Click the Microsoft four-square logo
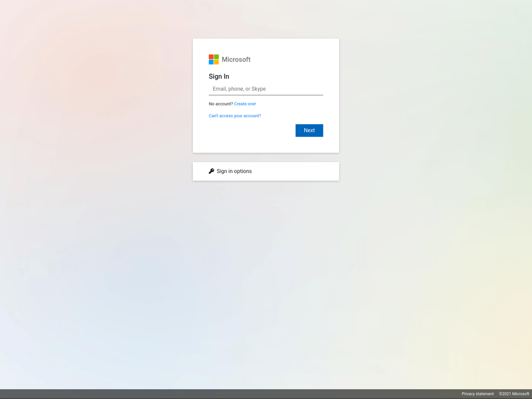 pos(214,59)
